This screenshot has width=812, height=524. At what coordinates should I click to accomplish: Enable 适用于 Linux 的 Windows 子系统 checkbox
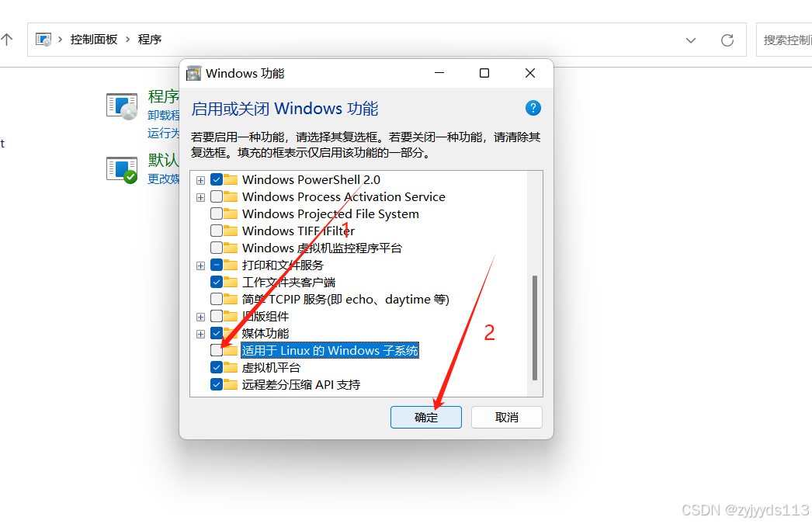click(x=217, y=351)
